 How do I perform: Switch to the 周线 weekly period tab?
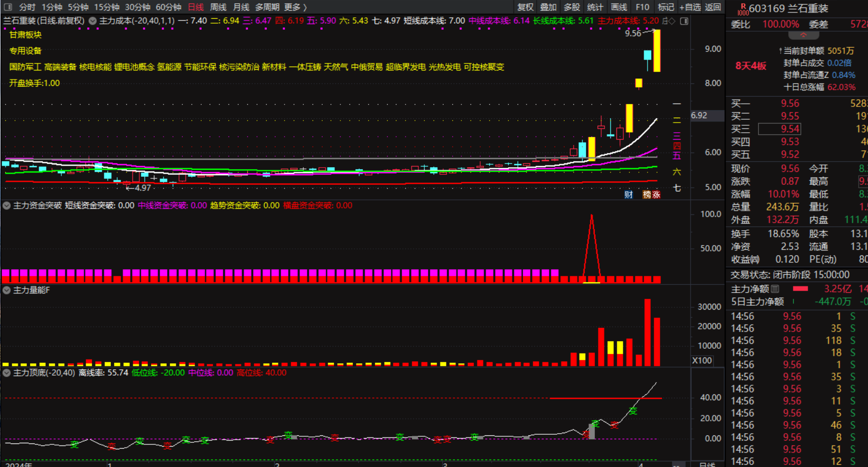pos(218,7)
